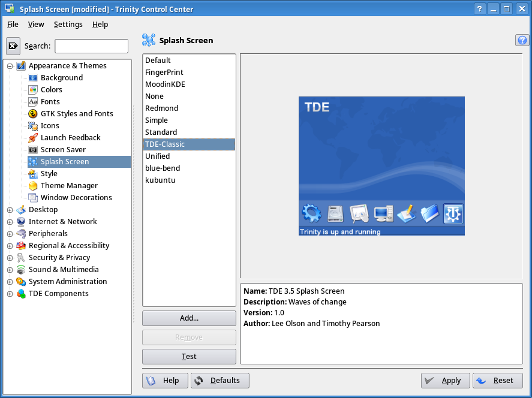532x398 pixels.
Task: Click the Defaults button
Action: 220,381
